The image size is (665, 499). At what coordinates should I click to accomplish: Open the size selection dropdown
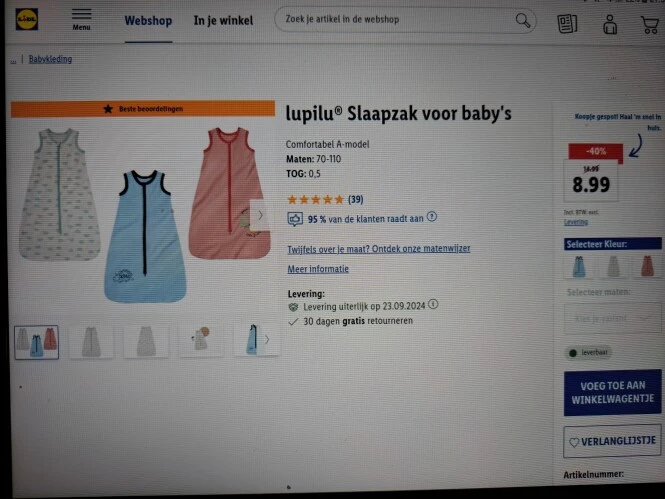point(612,318)
